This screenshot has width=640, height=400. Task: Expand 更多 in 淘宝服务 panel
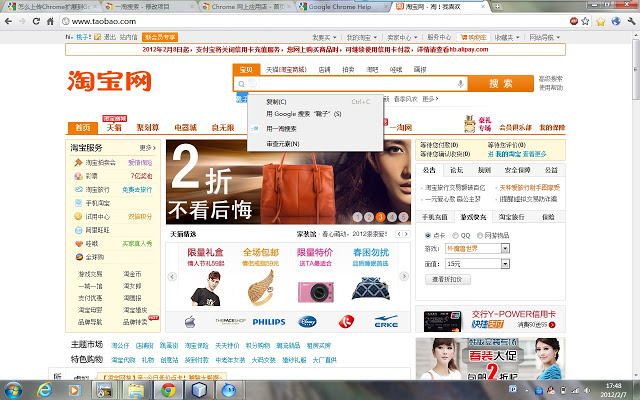[147, 148]
